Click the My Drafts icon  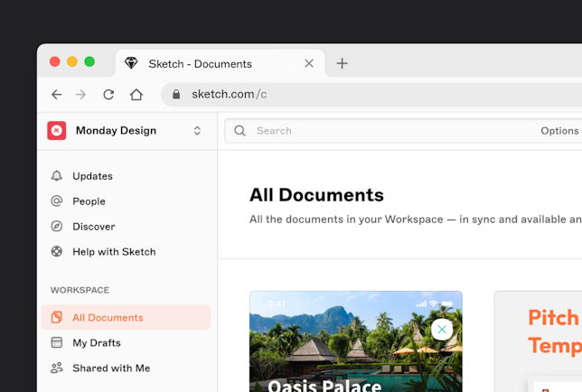pos(57,343)
